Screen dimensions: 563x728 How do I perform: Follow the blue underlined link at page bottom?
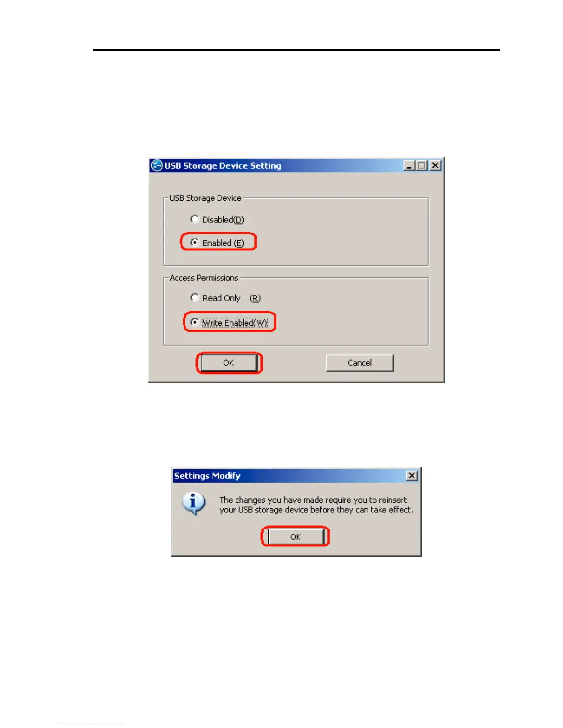click(x=91, y=723)
